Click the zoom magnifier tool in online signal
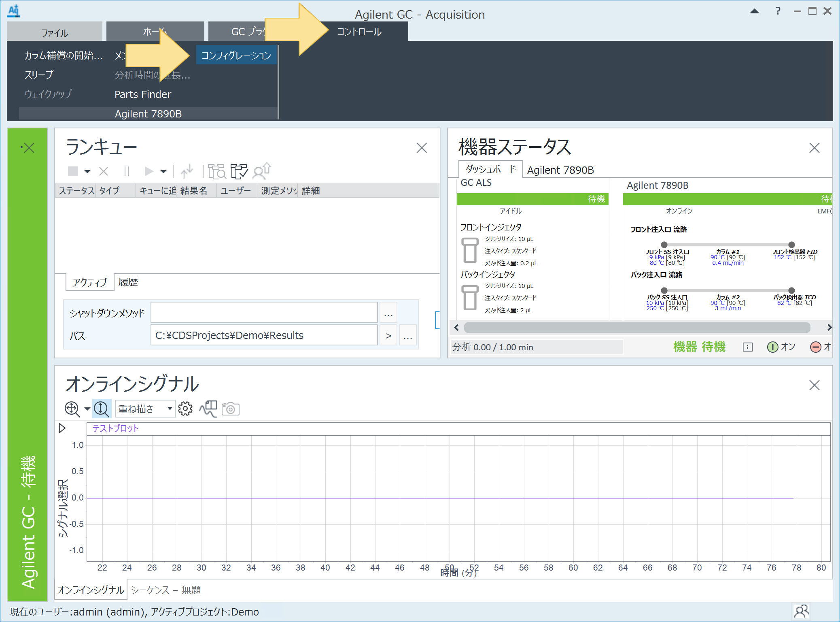 coord(72,409)
